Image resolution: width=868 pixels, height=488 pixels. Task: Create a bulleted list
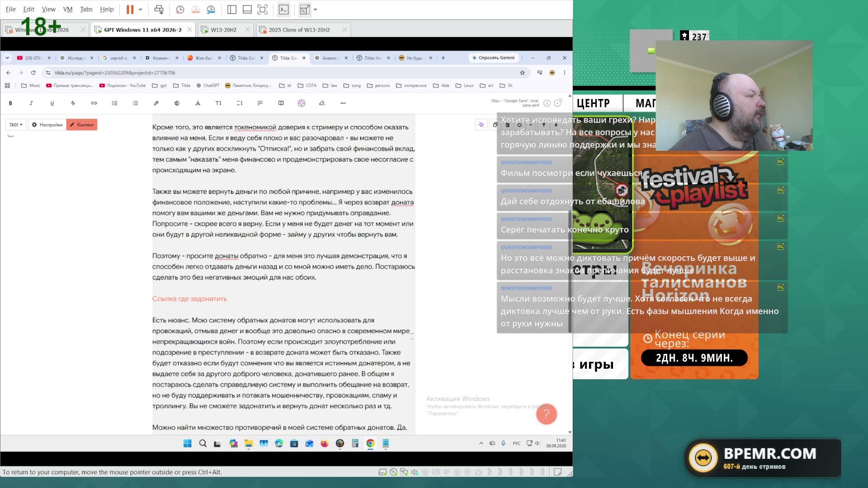(135, 103)
